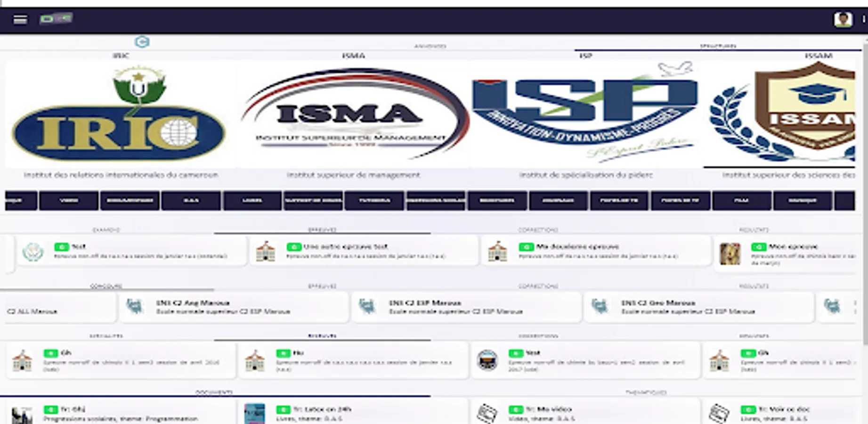The height and width of the screenshot is (424, 868).
Task: Click the round emblem icon beside the Examens 'Test' card
Action: coord(33,252)
